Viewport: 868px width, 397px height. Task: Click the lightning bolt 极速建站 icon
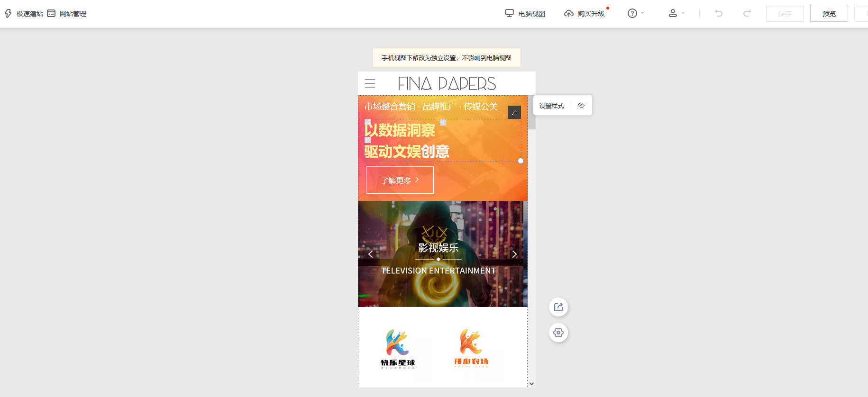pos(8,13)
